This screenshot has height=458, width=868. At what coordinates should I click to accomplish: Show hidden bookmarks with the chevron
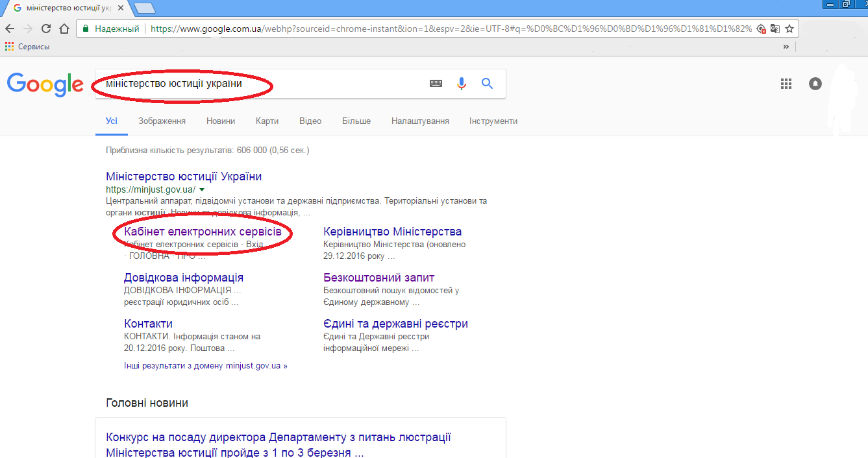click(x=786, y=47)
